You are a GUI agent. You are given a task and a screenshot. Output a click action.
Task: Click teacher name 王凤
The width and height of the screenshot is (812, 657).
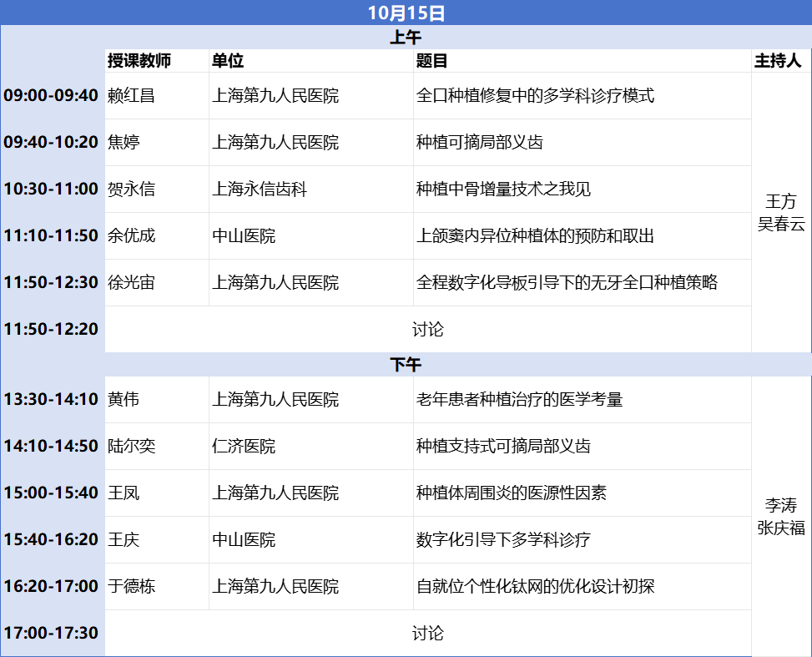[124, 493]
